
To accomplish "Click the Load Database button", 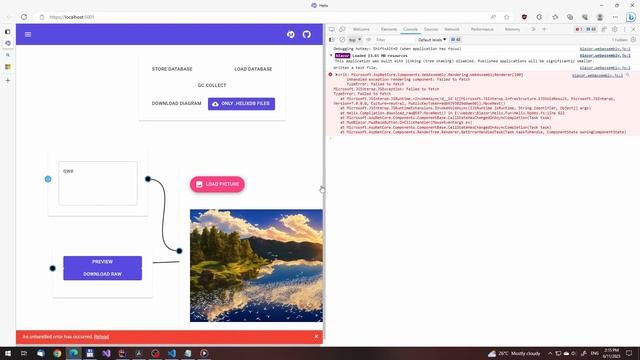I will coord(253,69).
